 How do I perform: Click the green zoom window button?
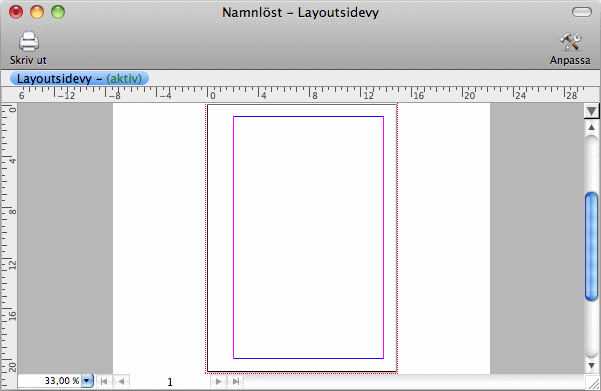pos(58,12)
